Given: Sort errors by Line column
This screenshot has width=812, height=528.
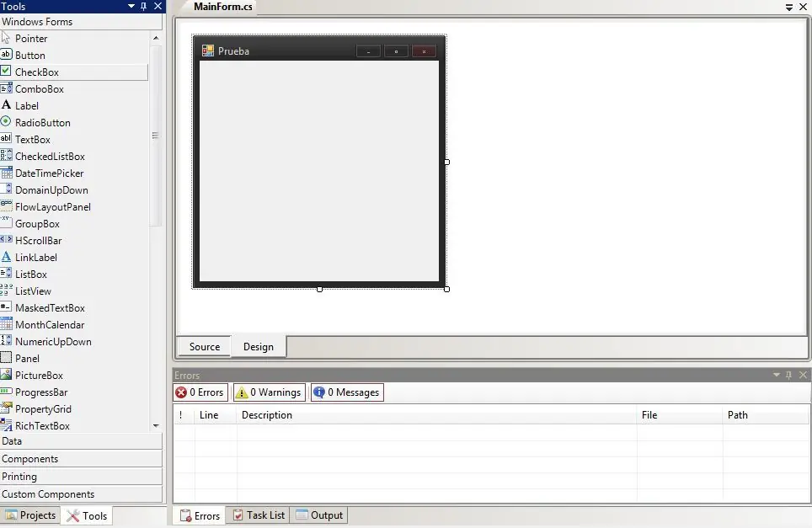Looking at the screenshot, I should click(x=216, y=414).
